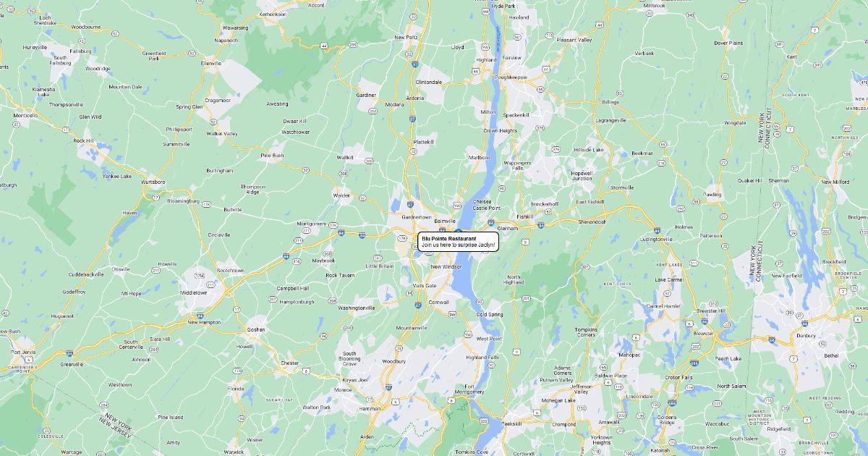Image resolution: width=868 pixels, height=456 pixels.
Task: Select the Port Jervis label
Action: [x=23, y=352]
